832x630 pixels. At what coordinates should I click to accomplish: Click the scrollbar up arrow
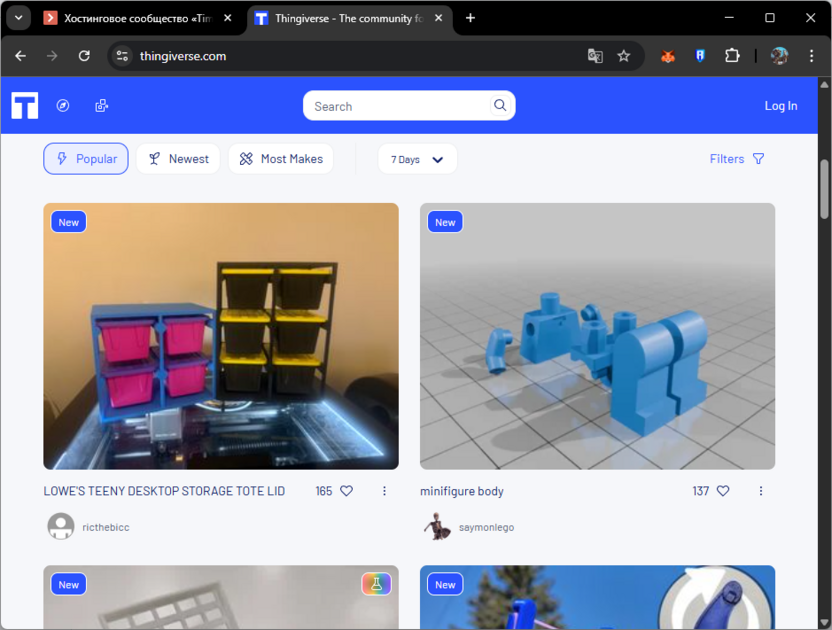(824, 84)
